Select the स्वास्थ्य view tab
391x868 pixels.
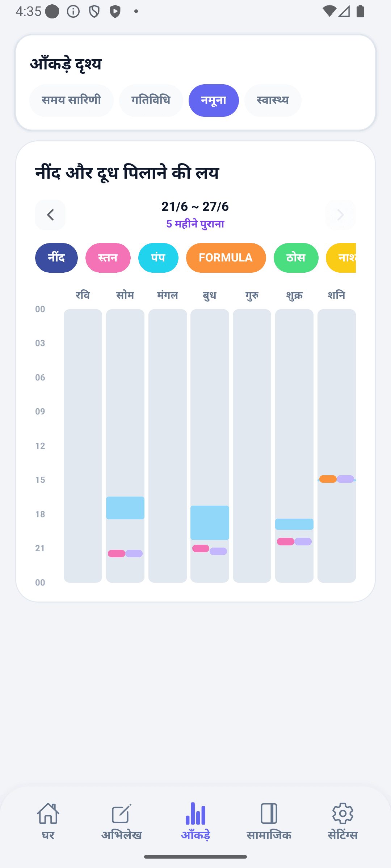(273, 101)
